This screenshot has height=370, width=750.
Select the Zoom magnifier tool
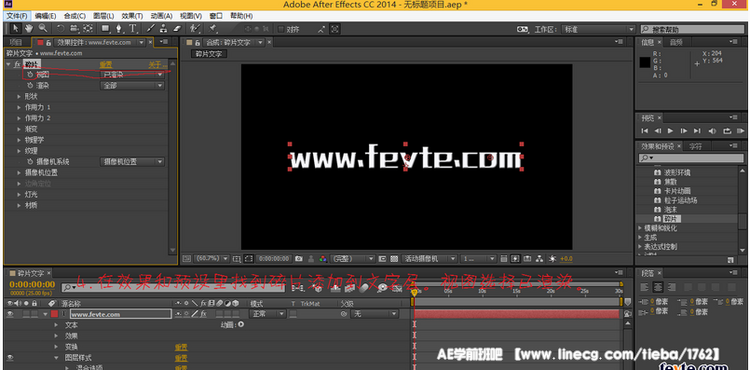coord(43,29)
